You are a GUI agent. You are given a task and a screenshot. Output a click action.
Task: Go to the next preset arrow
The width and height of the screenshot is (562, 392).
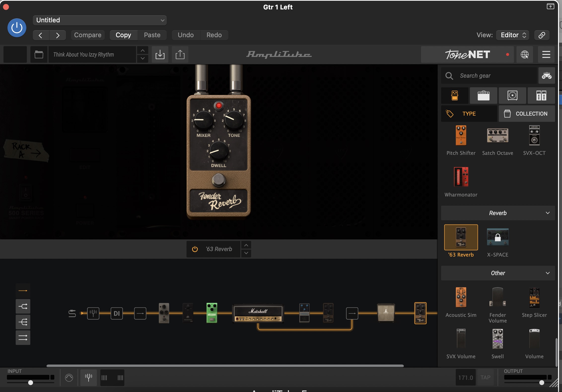[58, 35]
